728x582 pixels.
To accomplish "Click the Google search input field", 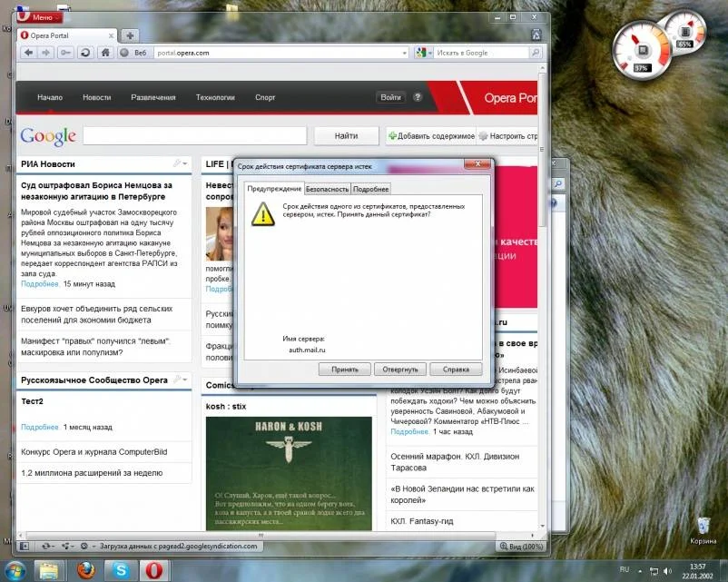I will point(195,136).
